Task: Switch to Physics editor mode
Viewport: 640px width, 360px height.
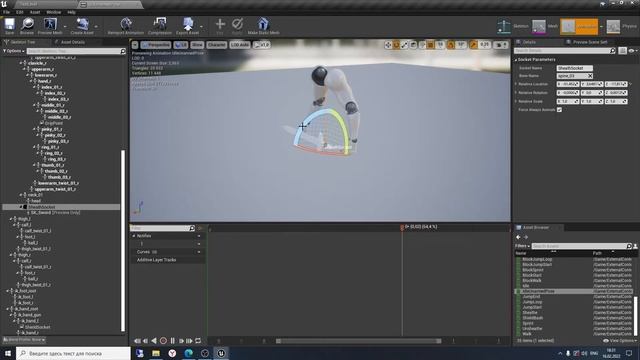Action: [622, 26]
